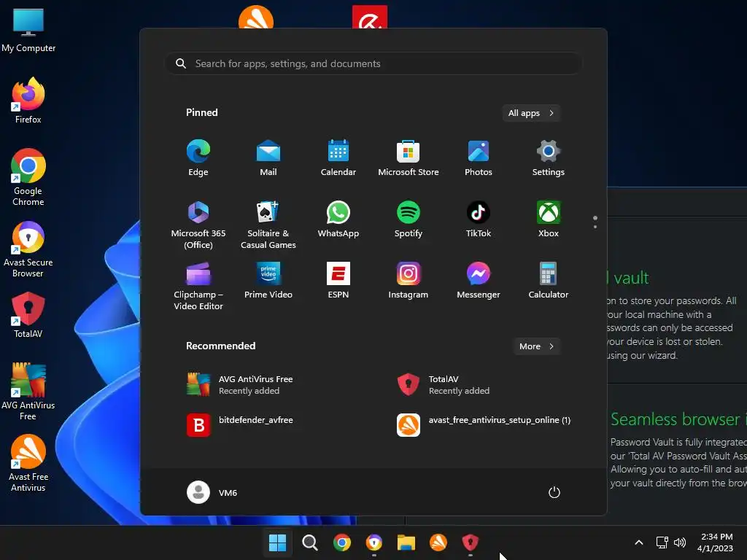The image size is (747, 560).
Task: Launch TikTok from pinned apps
Action: click(x=479, y=219)
